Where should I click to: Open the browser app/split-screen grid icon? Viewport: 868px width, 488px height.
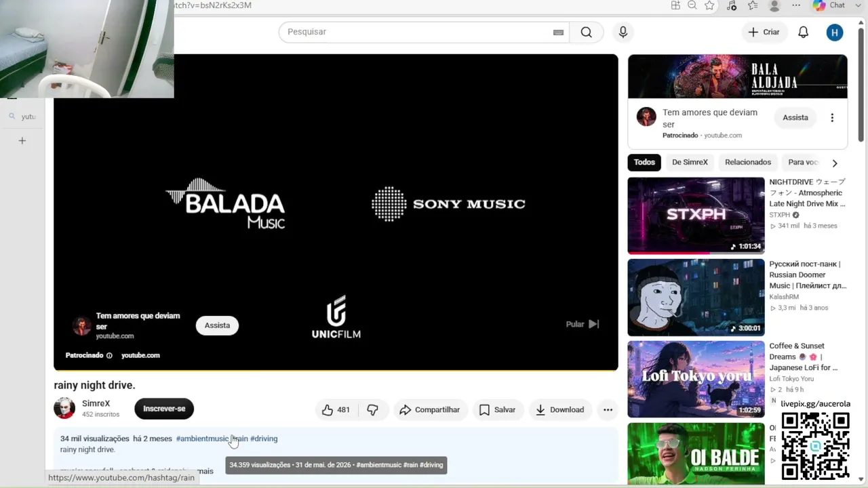(x=675, y=5)
